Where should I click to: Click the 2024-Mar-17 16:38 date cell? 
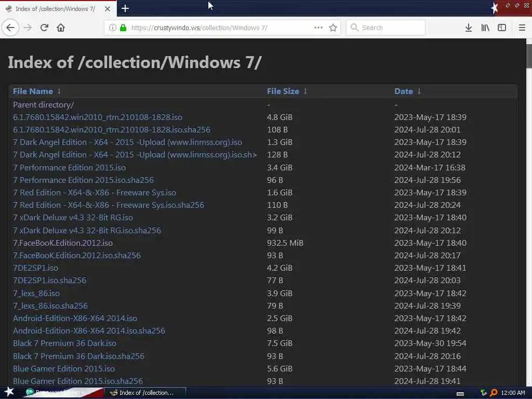pyautogui.click(x=430, y=168)
